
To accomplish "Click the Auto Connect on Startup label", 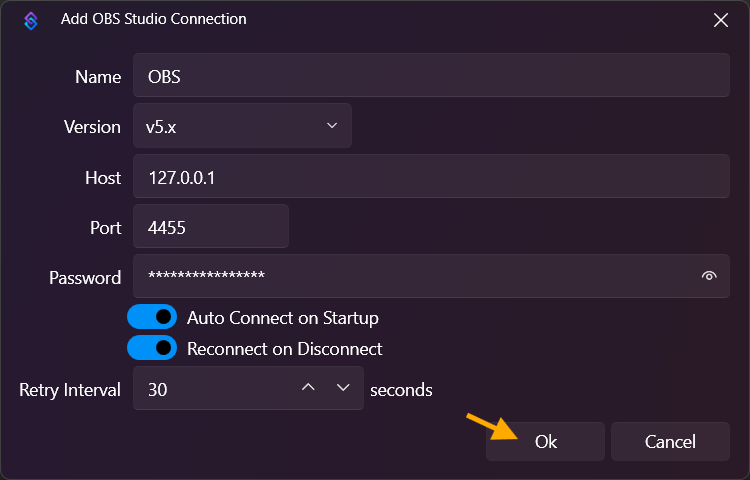I will point(283,318).
